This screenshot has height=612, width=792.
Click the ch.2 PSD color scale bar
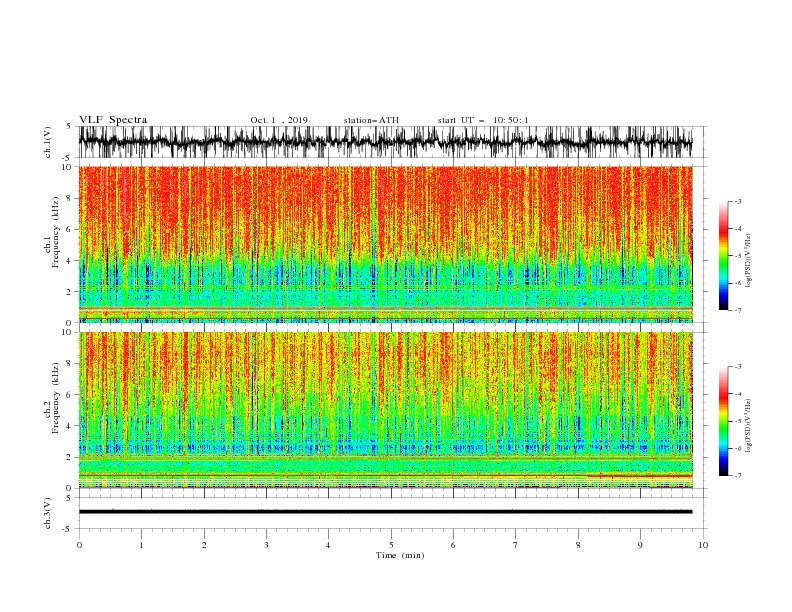click(x=723, y=421)
